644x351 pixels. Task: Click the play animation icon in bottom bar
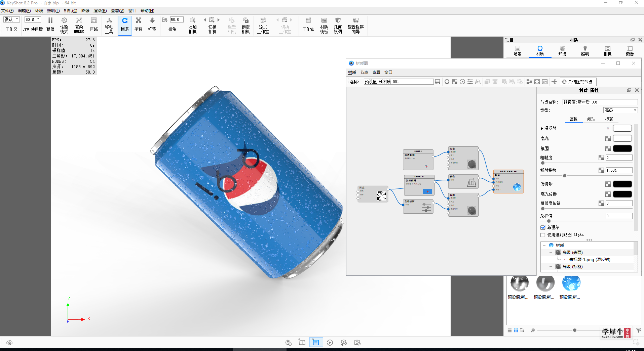click(x=330, y=343)
